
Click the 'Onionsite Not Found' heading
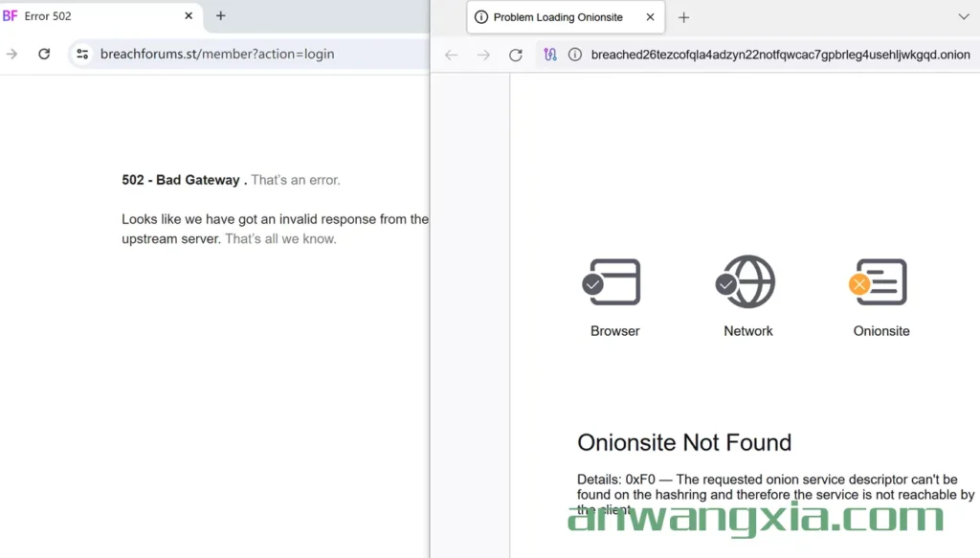[684, 442]
